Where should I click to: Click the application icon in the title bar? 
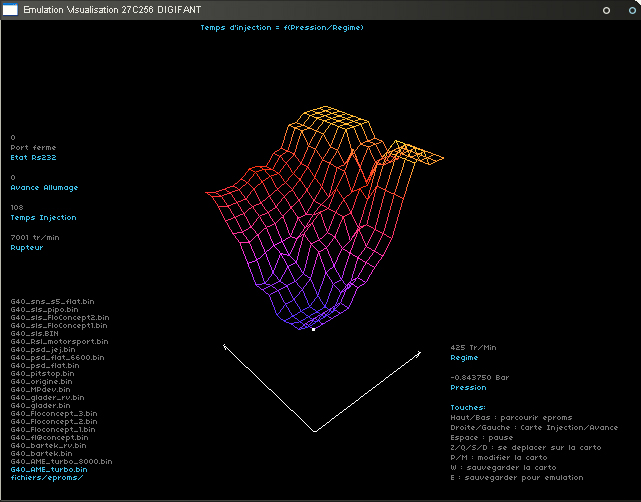[10, 9]
